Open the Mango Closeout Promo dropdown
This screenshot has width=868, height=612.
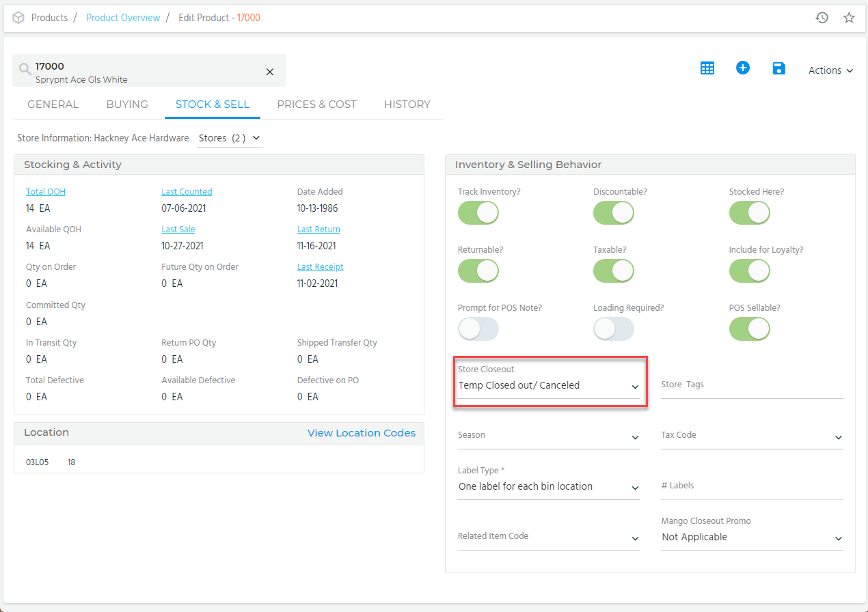click(x=752, y=538)
